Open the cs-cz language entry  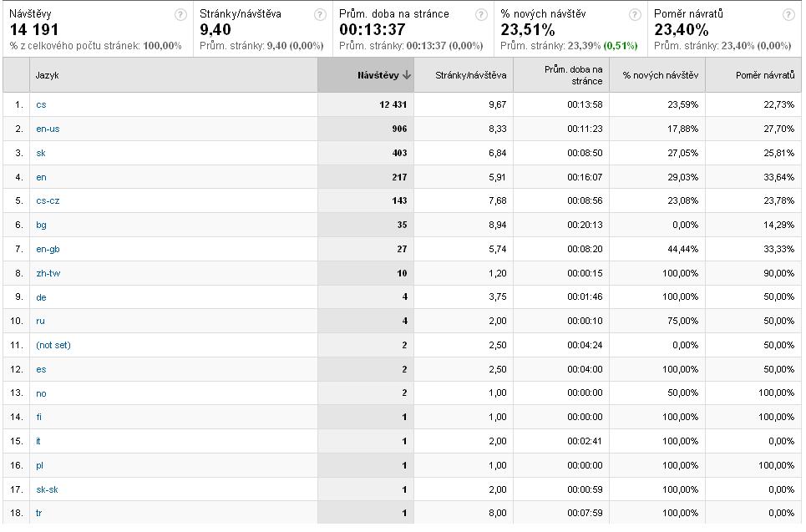pos(48,200)
